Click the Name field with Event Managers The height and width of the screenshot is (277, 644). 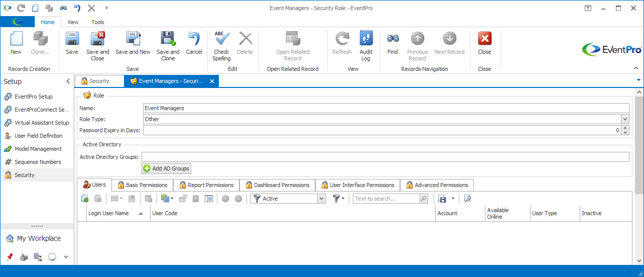386,108
